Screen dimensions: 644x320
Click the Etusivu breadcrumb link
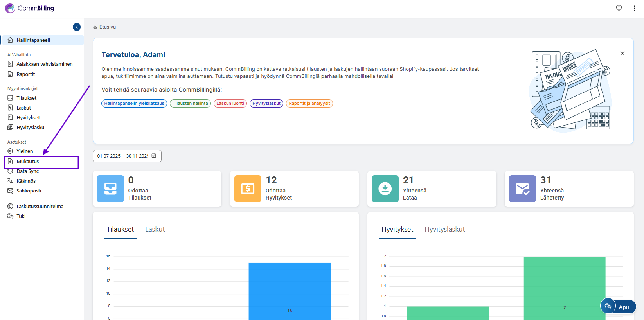tap(107, 27)
